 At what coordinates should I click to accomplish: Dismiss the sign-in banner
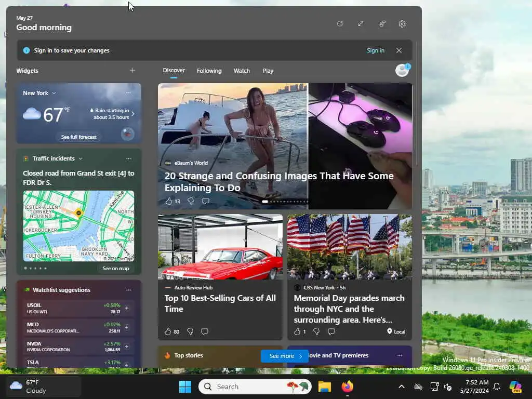coord(399,50)
